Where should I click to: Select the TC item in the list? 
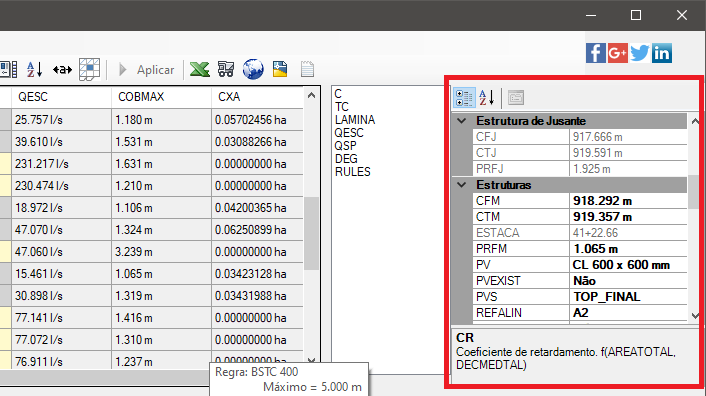point(342,107)
